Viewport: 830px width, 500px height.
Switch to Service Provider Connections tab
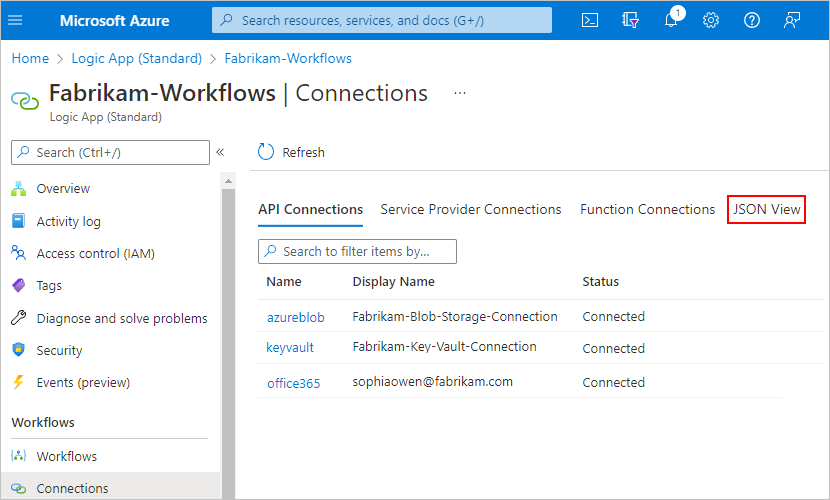pos(471,209)
